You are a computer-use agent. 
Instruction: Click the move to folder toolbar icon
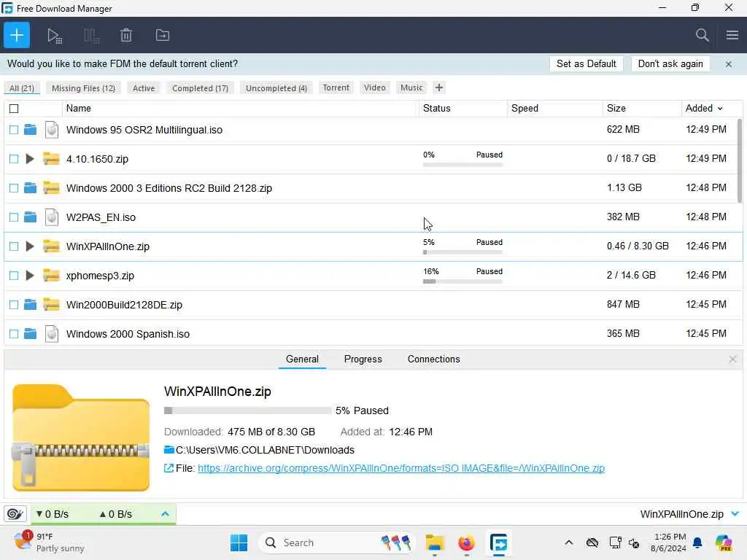point(163,35)
